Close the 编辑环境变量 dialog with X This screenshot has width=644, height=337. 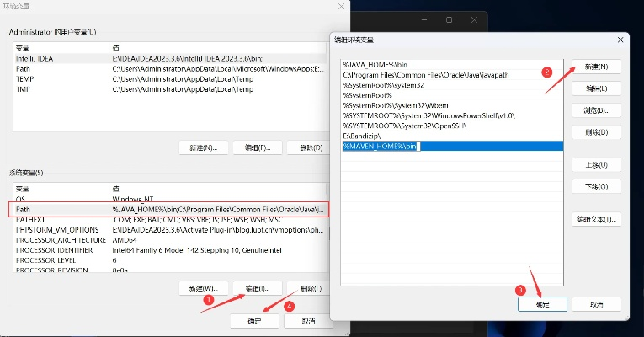coord(620,40)
